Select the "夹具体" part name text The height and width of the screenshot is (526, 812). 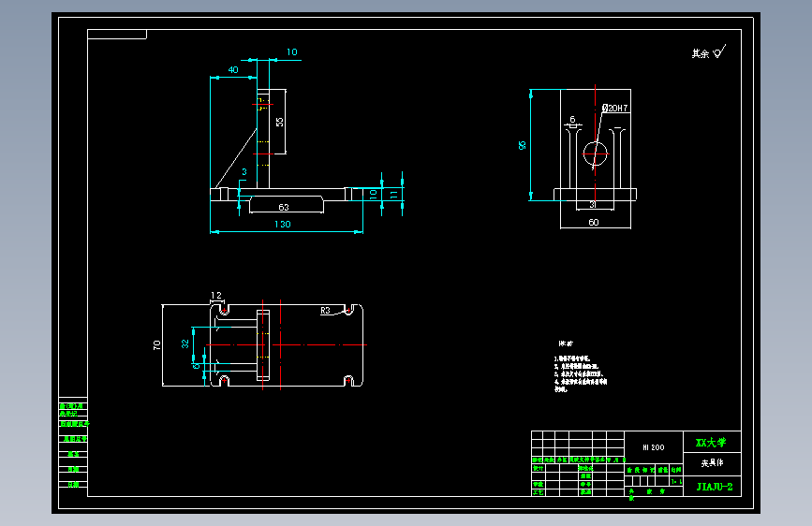tap(712, 463)
